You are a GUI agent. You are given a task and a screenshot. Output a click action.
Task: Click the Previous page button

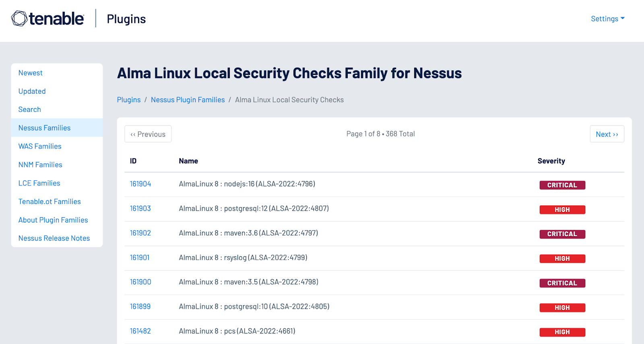(148, 134)
